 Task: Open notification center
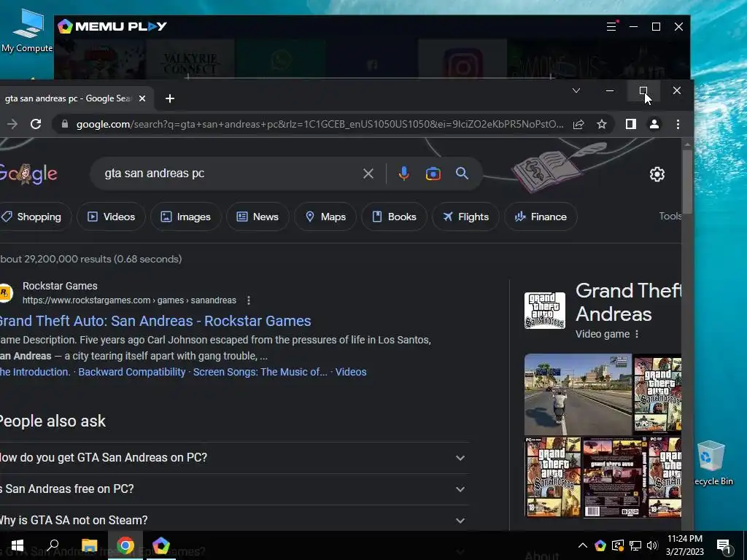point(724,546)
